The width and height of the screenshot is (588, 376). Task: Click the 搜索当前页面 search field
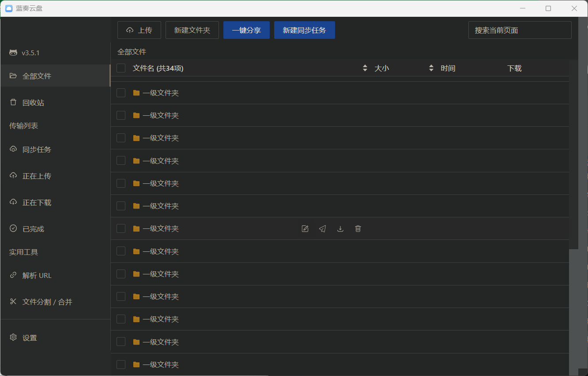[520, 30]
